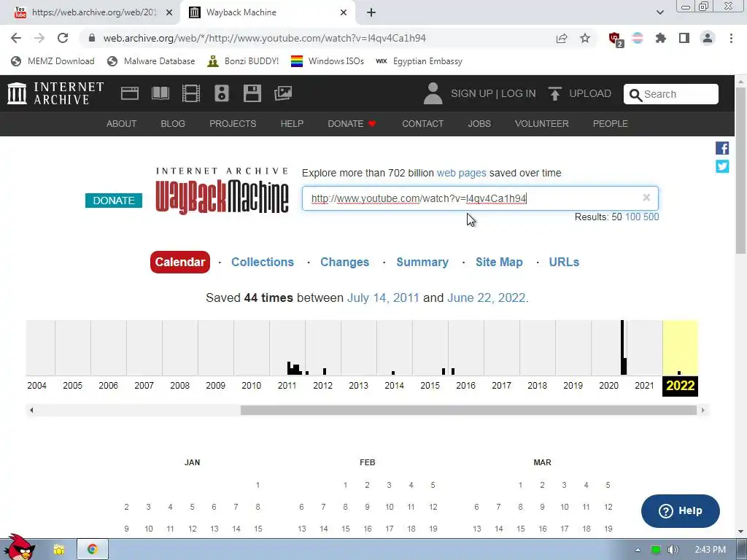Screen dimensions: 747x560
Task: Open the Images icon in Archive navbar
Action: point(283,93)
